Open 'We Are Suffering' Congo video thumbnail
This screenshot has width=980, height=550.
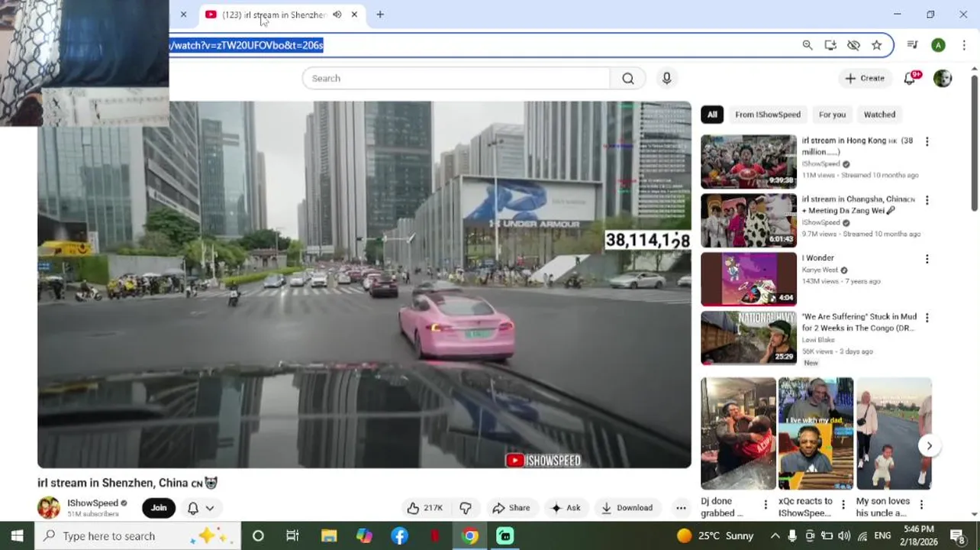click(x=749, y=338)
